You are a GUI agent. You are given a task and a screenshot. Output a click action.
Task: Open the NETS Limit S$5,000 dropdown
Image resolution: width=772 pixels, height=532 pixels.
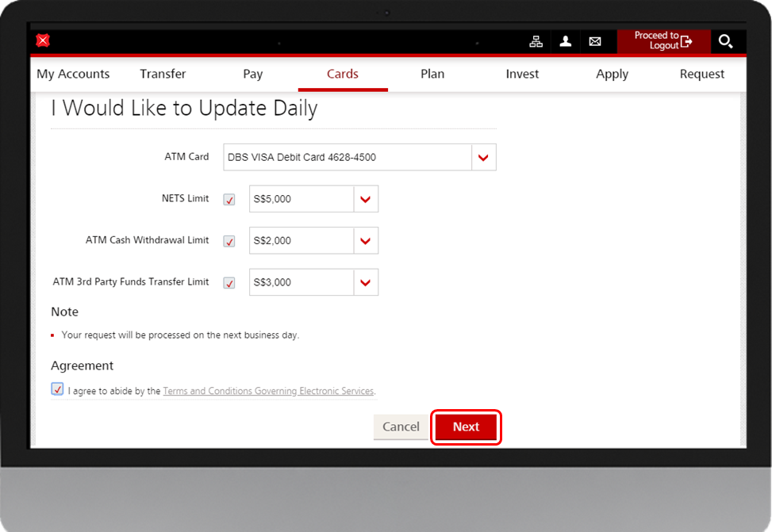[365, 199]
